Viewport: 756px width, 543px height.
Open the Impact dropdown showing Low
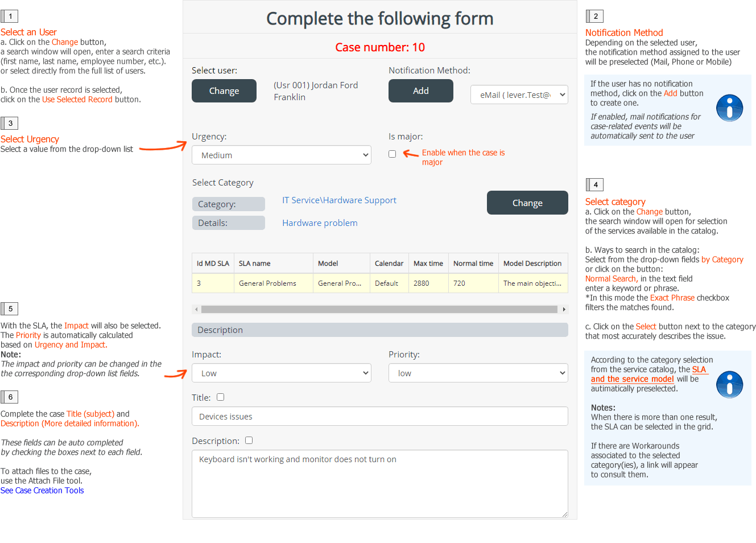click(282, 373)
